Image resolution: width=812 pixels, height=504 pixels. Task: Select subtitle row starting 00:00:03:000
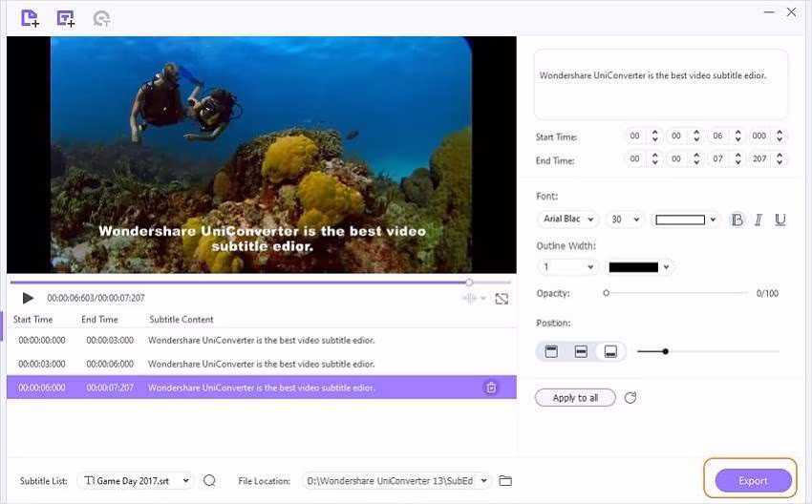click(262, 364)
